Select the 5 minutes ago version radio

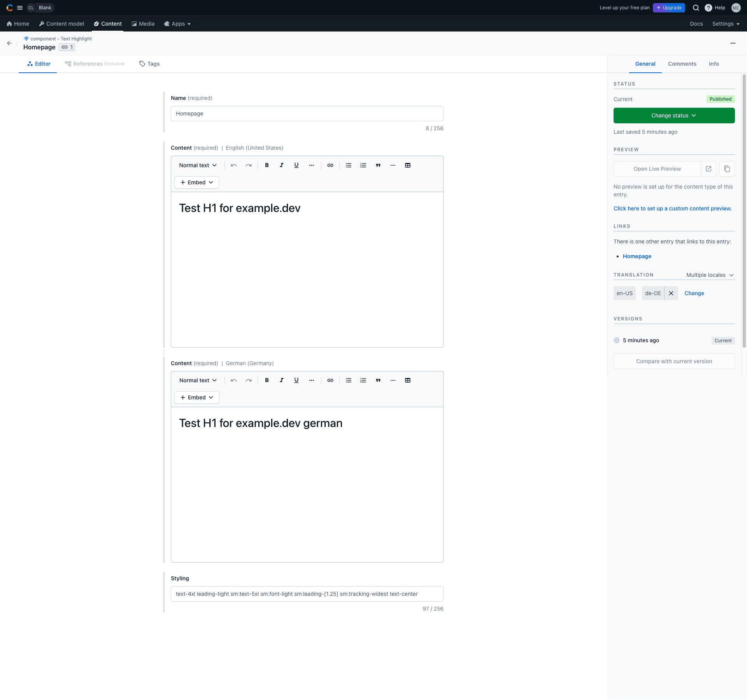point(617,340)
